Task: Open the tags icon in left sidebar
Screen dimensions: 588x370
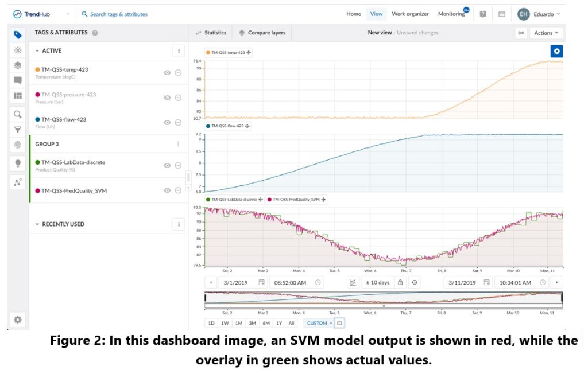Action: [x=18, y=34]
